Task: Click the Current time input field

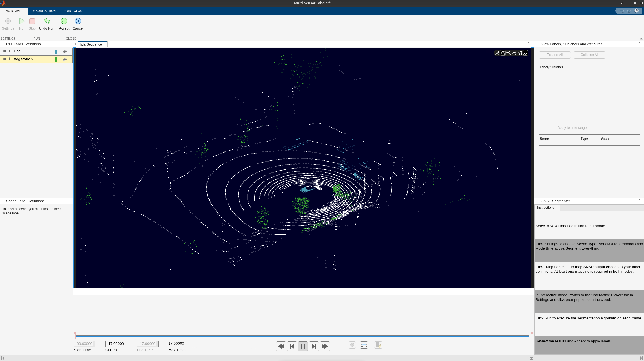Action: pos(116,344)
